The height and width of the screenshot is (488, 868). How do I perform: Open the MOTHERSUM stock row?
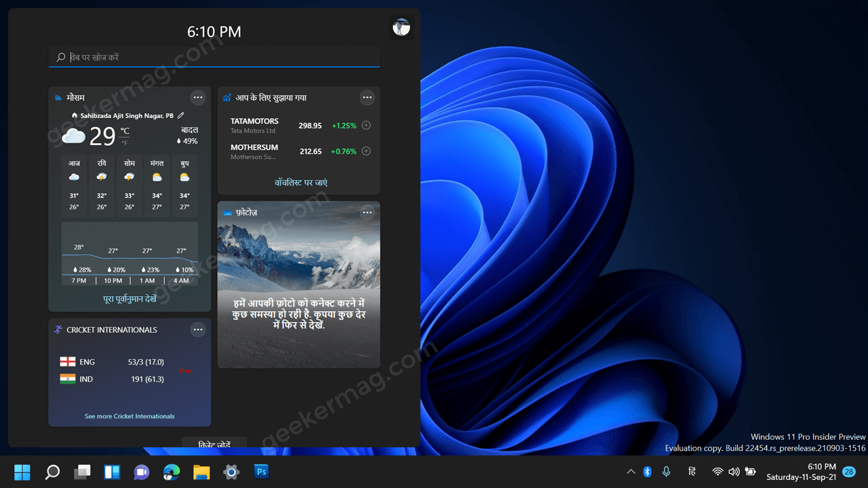[299, 152]
